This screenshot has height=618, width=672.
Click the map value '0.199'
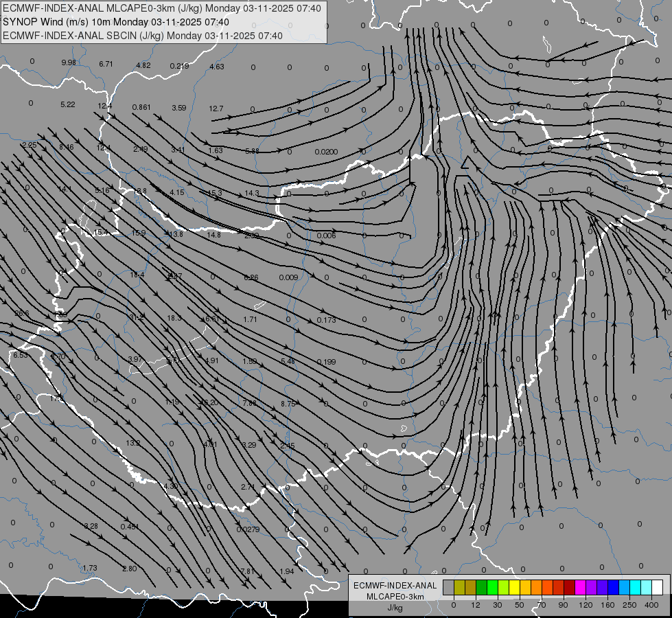pyautogui.click(x=327, y=362)
